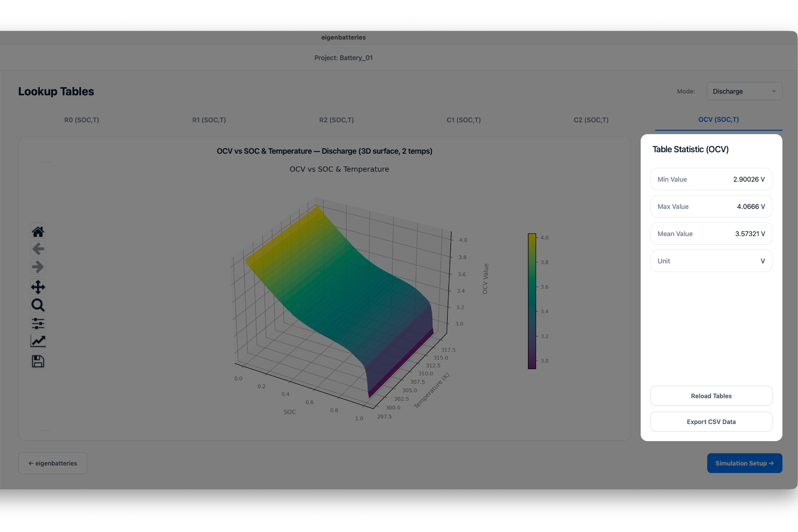
Task: Click the Project: Battery_01 label
Action: click(x=344, y=58)
